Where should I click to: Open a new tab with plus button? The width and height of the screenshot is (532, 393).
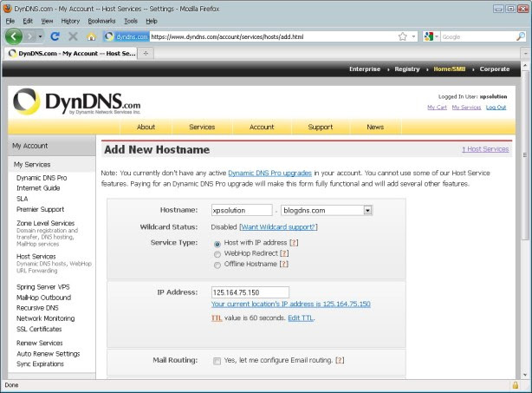point(146,53)
